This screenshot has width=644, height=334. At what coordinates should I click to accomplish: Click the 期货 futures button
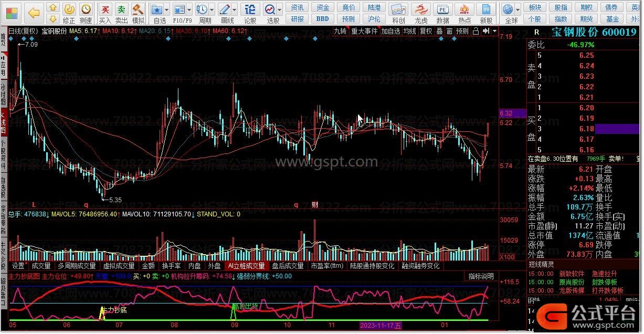click(x=586, y=19)
